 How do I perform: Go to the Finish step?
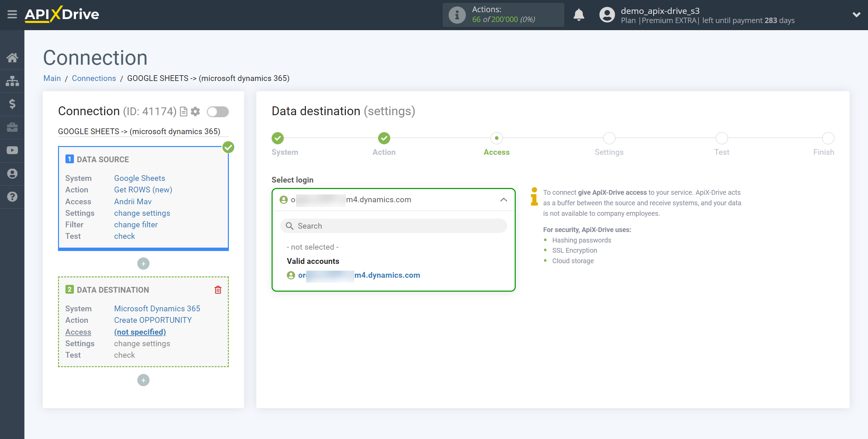click(x=828, y=138)
